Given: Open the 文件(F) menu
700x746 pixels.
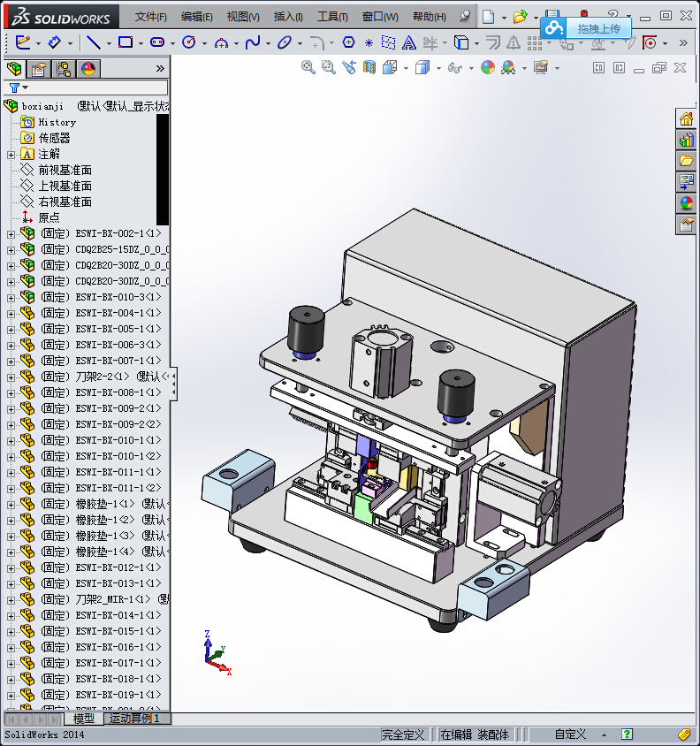Looking at the screenshot, I should coord(150,17).
